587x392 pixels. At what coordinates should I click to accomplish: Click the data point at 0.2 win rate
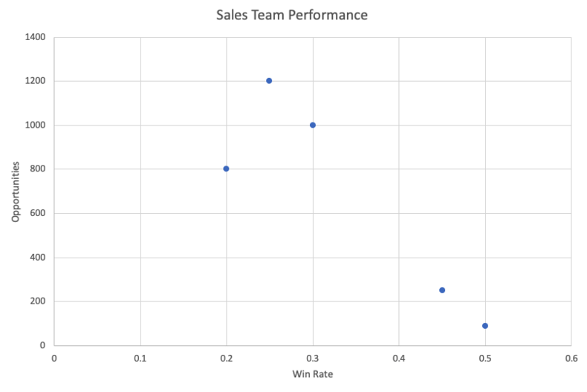click(226, 169)
